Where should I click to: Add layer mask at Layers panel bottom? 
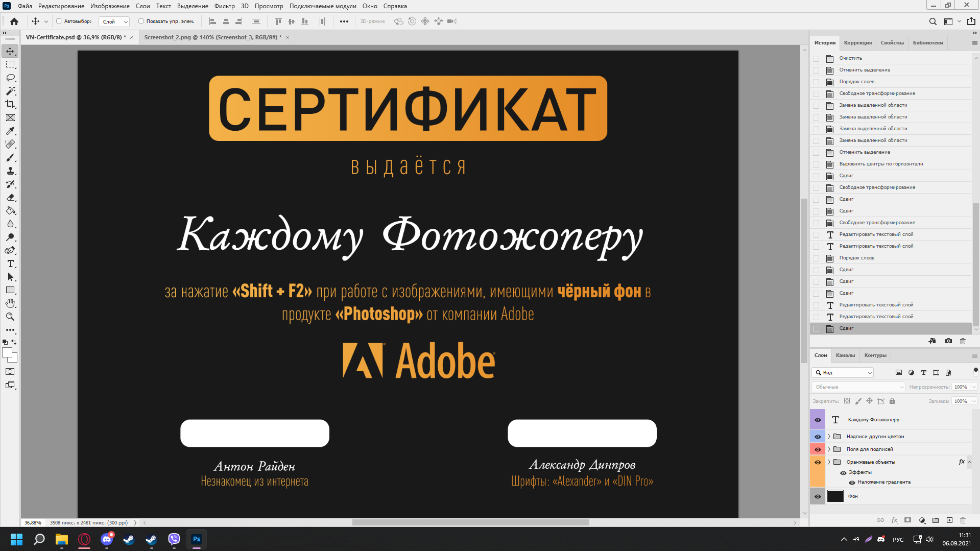[907, 520]
